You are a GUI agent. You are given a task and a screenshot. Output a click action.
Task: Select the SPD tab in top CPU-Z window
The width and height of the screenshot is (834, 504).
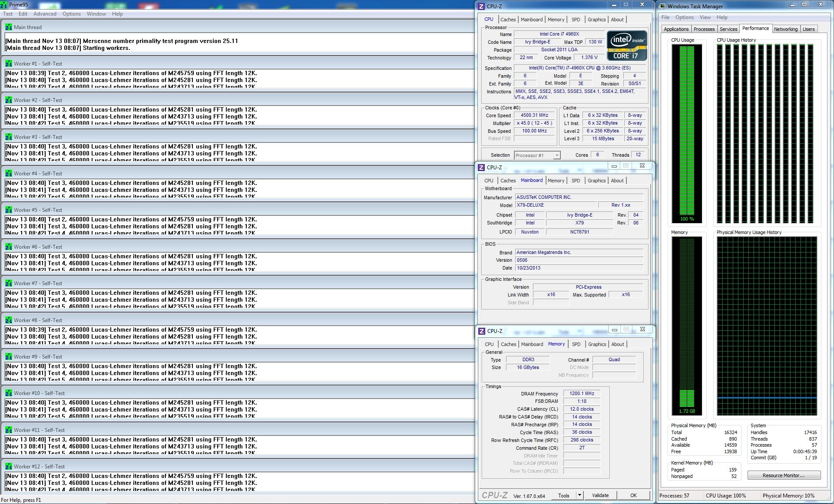pos(576,20)
